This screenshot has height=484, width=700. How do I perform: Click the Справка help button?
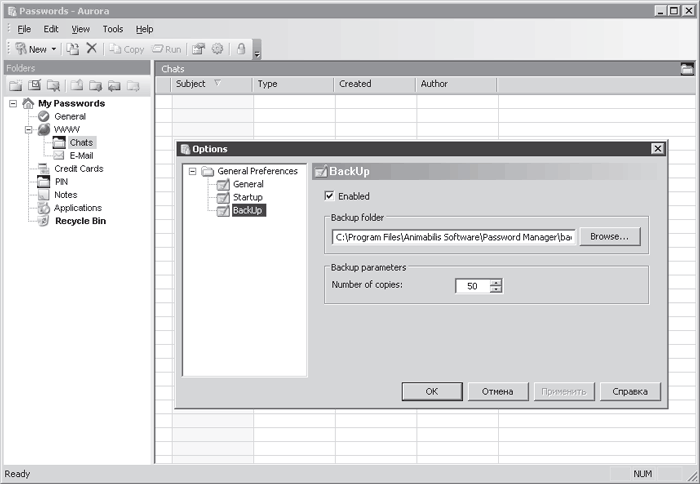pos(630,392)
